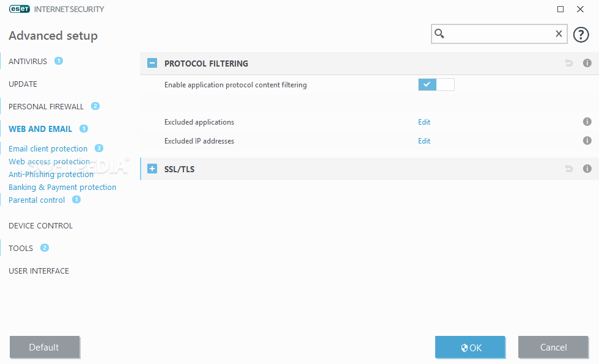599x364 pixels.
Task: Click Excluded applications info icon
Action: [x=587, y=122]
